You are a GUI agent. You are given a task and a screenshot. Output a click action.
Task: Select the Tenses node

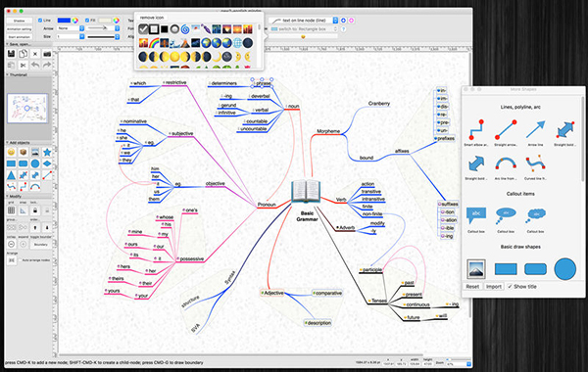[x=378, y=301]
